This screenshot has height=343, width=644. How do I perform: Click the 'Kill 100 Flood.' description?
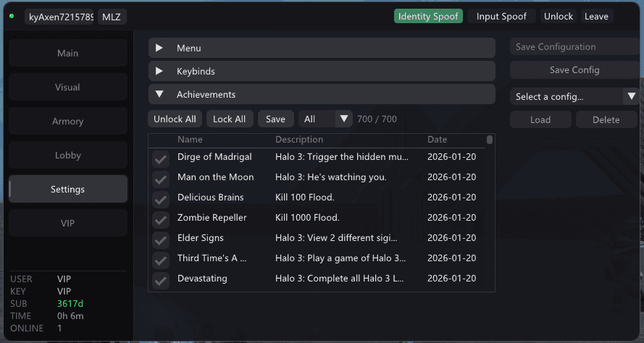coord(305,198)
